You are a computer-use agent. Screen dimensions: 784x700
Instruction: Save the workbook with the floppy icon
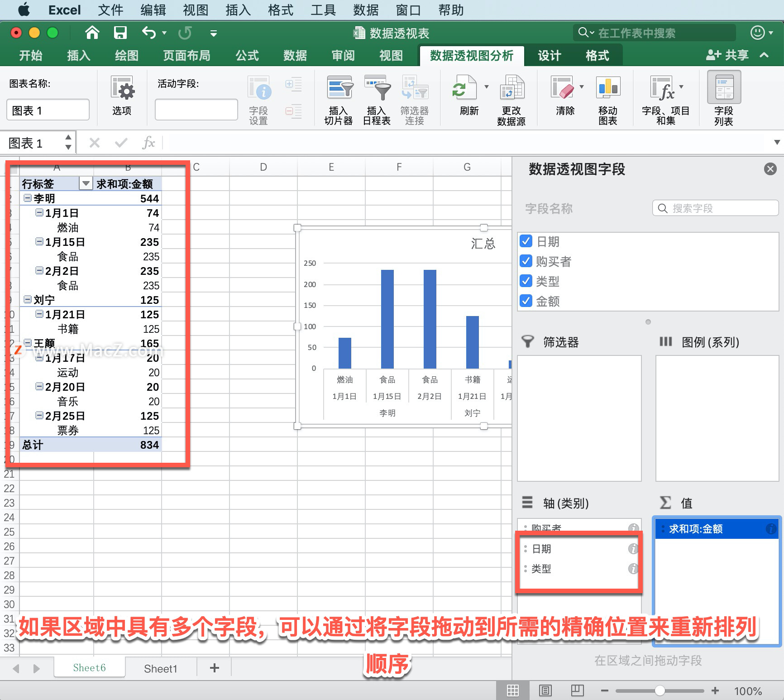tap(120, 33)
